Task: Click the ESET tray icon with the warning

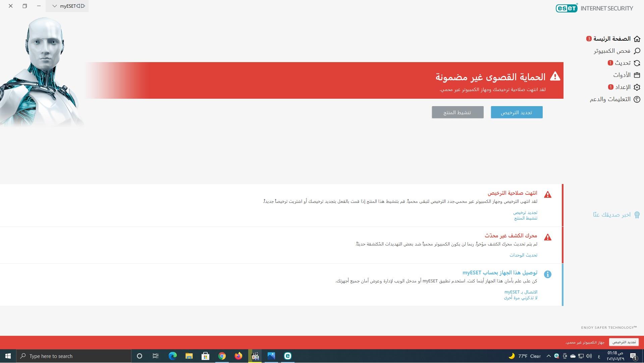Action: (x=557, y=356)
